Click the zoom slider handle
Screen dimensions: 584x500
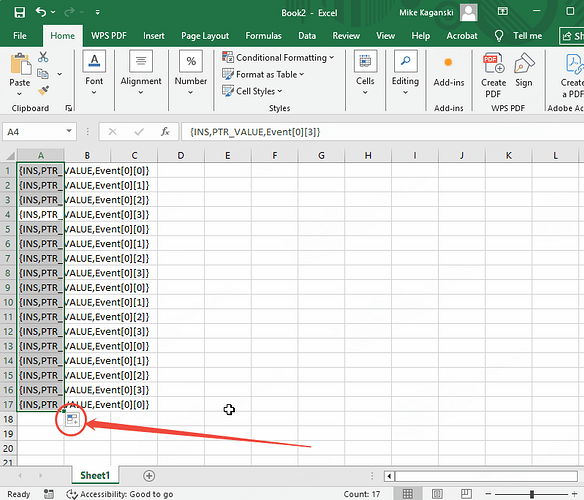[x=531, y=494]
